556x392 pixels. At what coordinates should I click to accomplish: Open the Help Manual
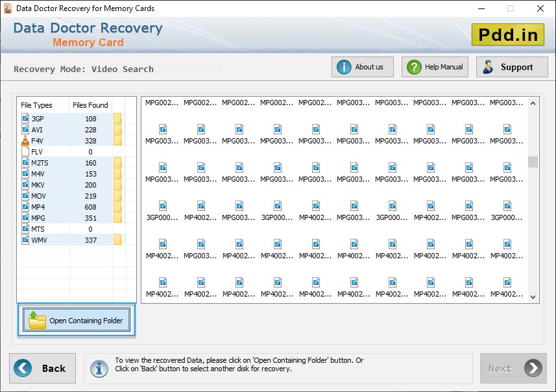pos(435,67)
